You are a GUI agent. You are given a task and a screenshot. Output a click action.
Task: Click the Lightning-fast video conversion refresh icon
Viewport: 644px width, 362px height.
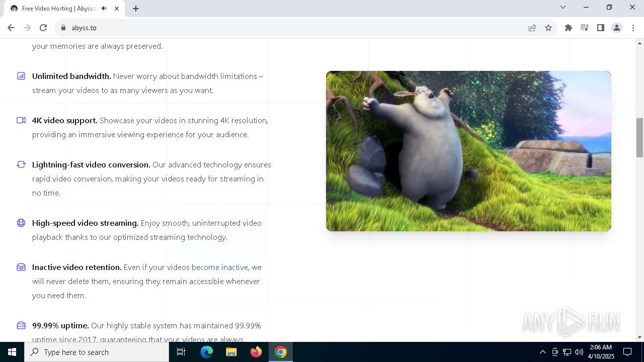point(21,164)
